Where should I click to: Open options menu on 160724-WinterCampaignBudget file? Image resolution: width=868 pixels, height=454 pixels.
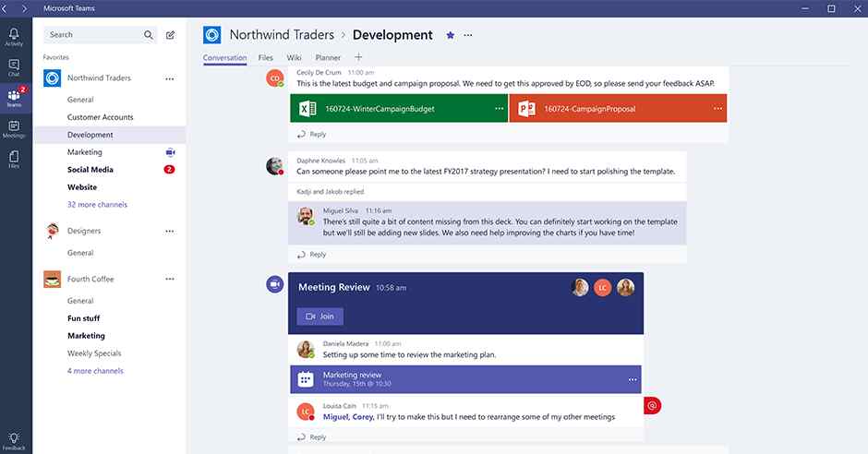point(499,109)
